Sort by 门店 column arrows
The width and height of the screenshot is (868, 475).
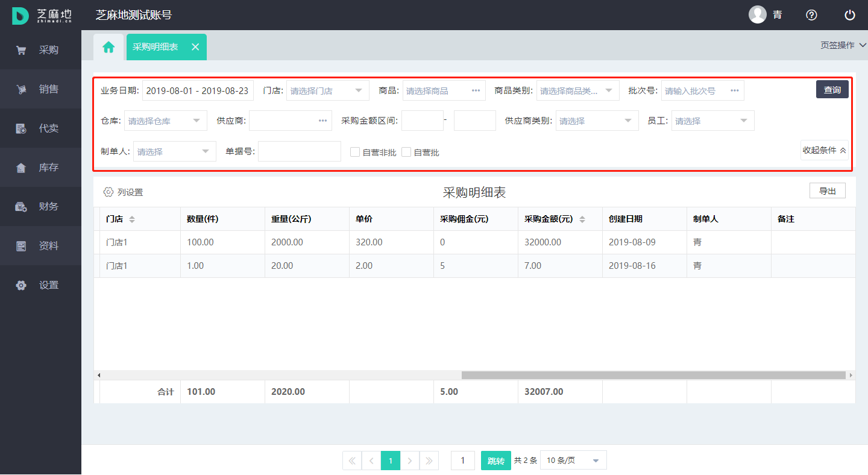tap(132, 219)
